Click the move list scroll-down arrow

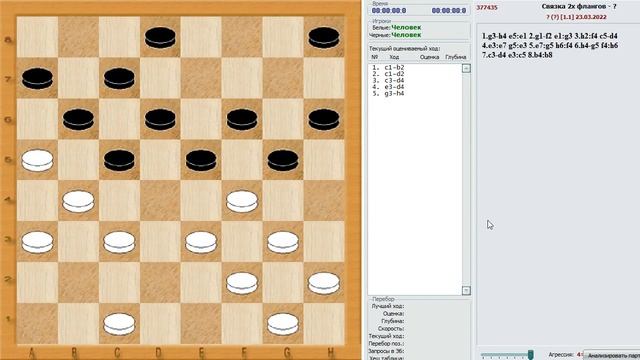coord(466,290)
